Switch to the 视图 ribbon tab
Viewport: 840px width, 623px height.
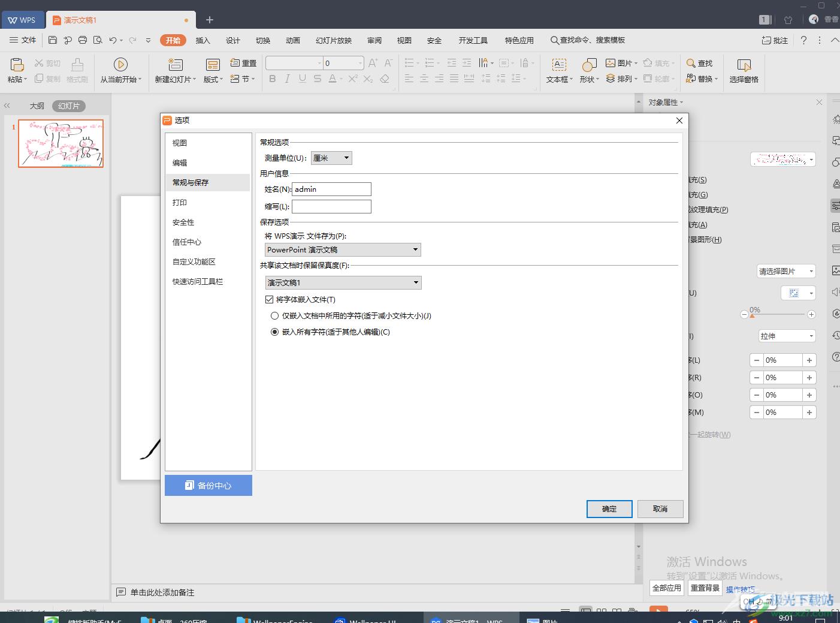404,40
